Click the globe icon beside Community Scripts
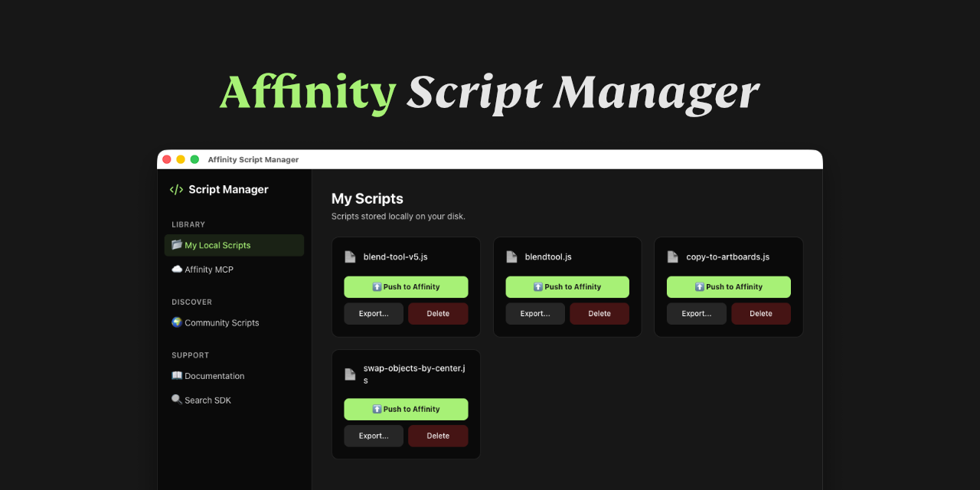Image resolution: width=980 pixels, height=490 pixels. click(177, 322)
